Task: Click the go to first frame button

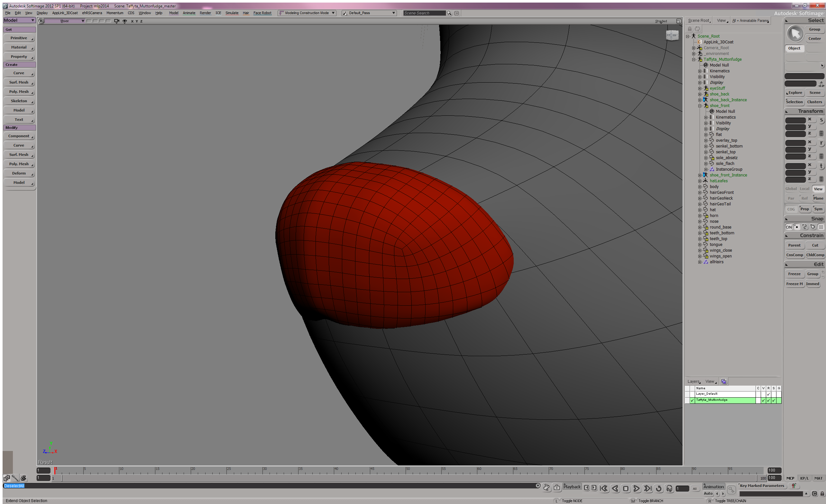Action: (x=604, y=488)
